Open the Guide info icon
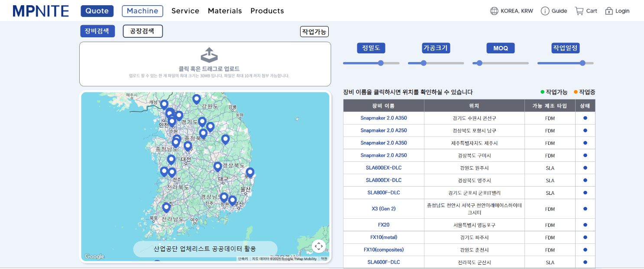Image resolution: width=644 pixels, height=269 pixels. tap(545, 11)
